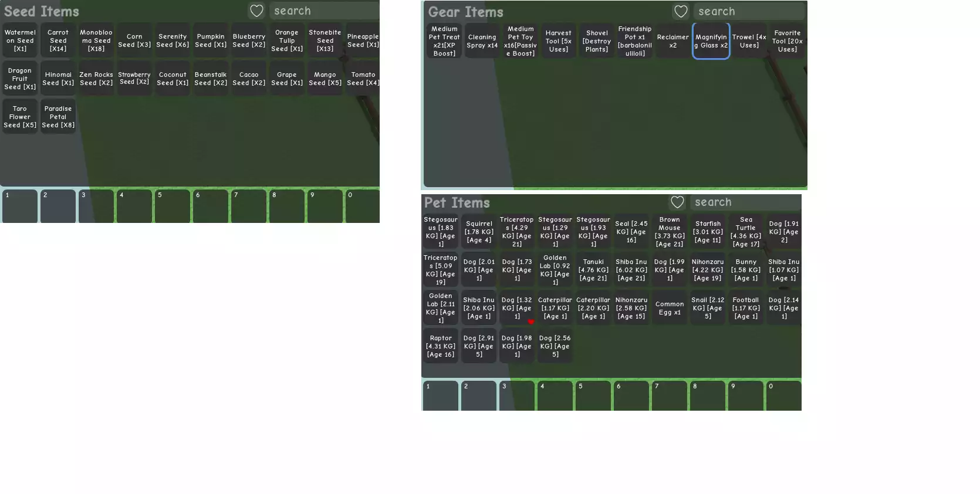Select the Reclaimer x2 gear item
This screenshot has height=494, width=980.
(673, 41)
